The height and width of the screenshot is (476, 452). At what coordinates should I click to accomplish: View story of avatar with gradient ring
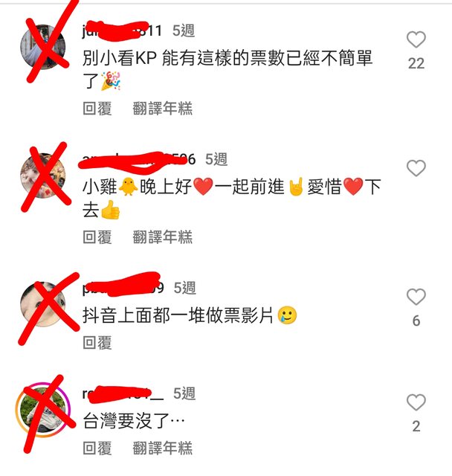pyautogui.click(x=43, y=410)
